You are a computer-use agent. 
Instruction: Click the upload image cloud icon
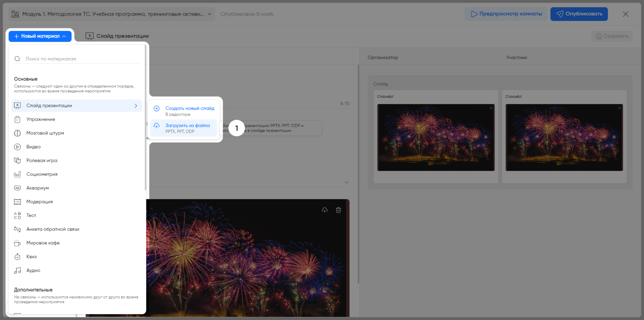pos(325,210)
